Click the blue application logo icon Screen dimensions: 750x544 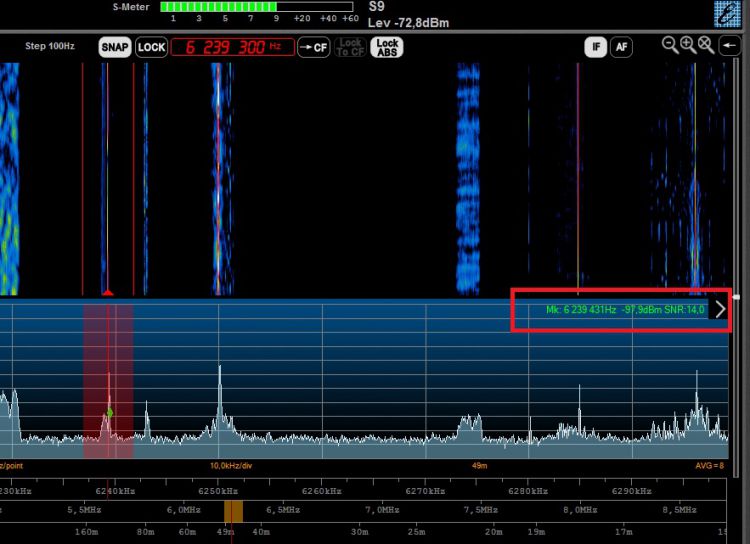(x=727, y=13)
